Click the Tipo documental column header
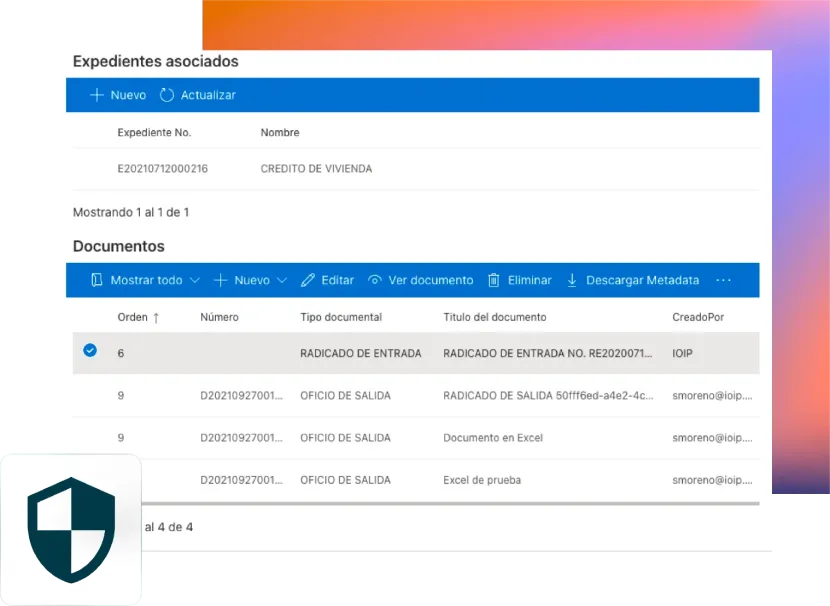The width and height of the screenshot is (830, 606). tap(341, 317)
